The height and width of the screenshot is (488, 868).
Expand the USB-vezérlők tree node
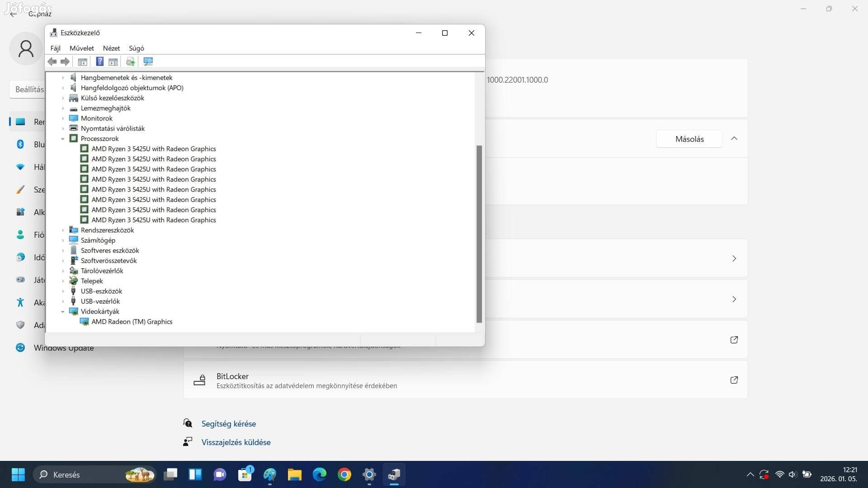(x=63, y=301)
